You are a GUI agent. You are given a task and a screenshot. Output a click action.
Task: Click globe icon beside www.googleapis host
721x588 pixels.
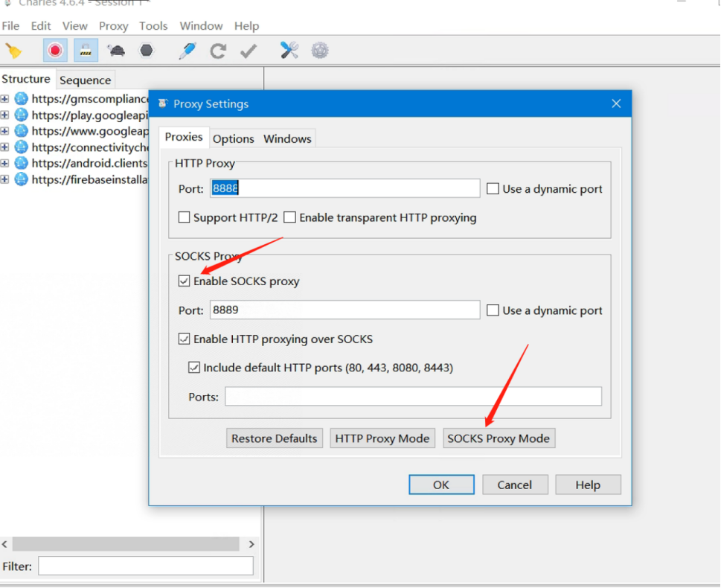[21, 131]
